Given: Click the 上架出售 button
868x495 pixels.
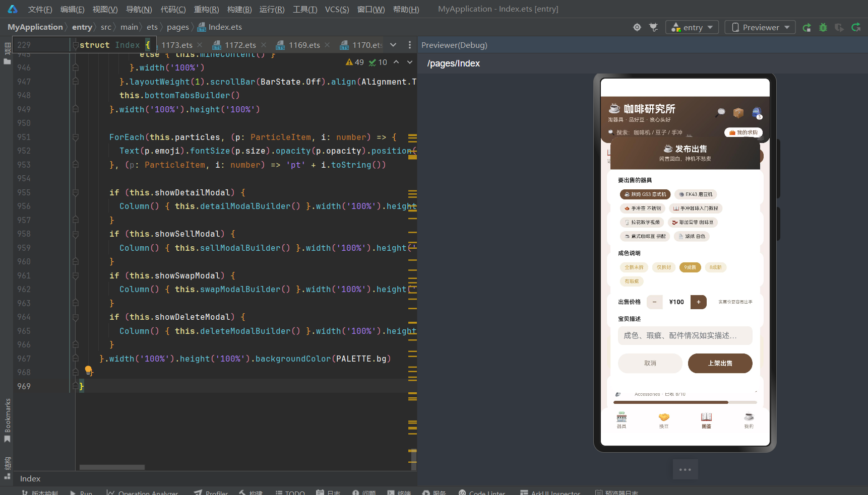Looking at the screenshot, I should 720,363.
